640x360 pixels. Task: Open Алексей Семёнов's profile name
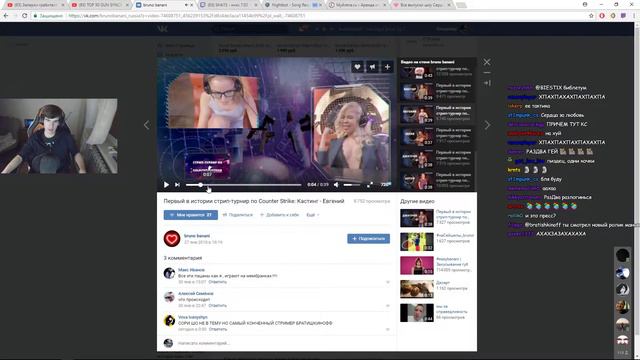pyautogui.click(x=196, y=294)
